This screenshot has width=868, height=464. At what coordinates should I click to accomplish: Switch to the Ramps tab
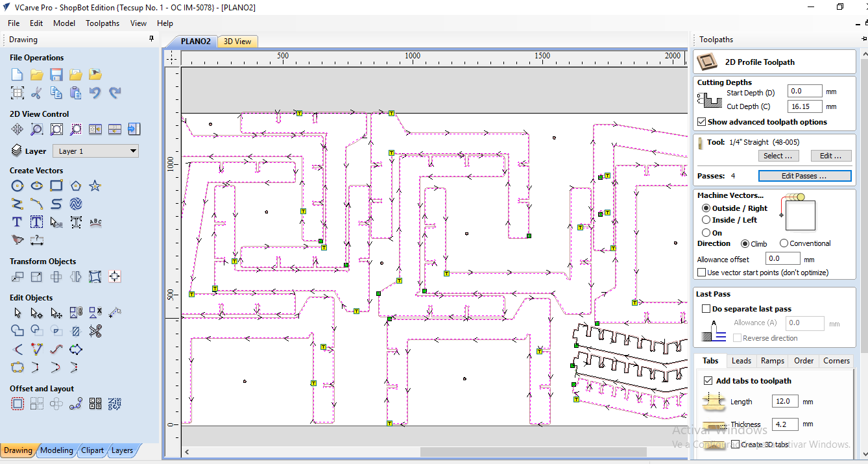point(773,361)
